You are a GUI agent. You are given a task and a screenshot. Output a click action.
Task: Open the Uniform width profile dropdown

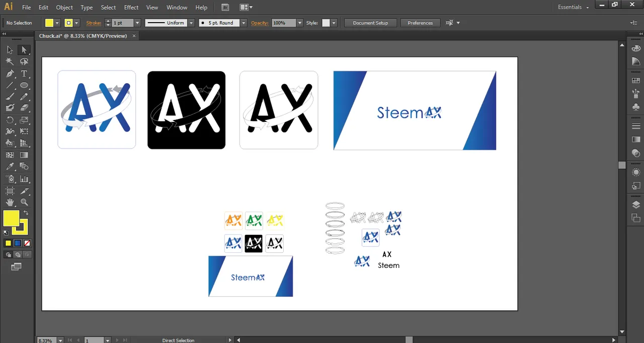click(191, 23)
